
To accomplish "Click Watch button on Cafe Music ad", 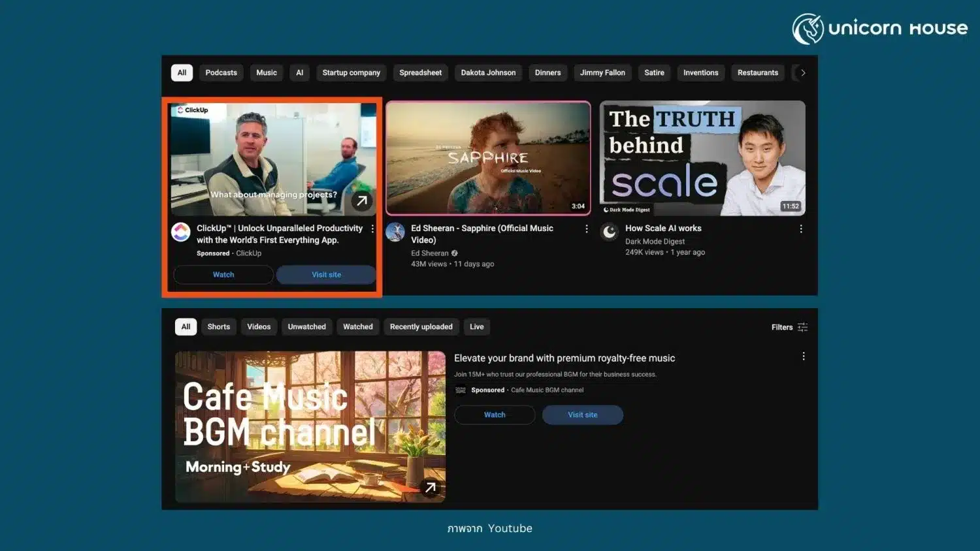I will [x=495, y=415].
